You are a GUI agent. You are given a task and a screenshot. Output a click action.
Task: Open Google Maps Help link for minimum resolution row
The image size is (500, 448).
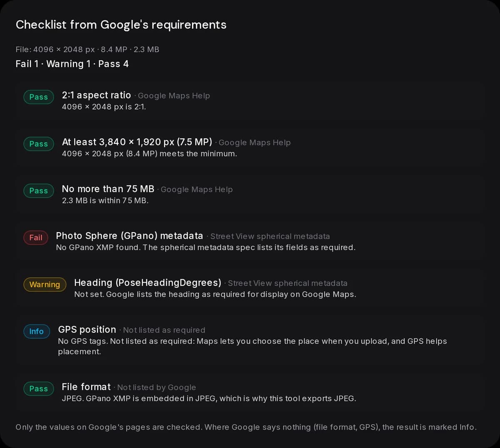pos(255,143)
